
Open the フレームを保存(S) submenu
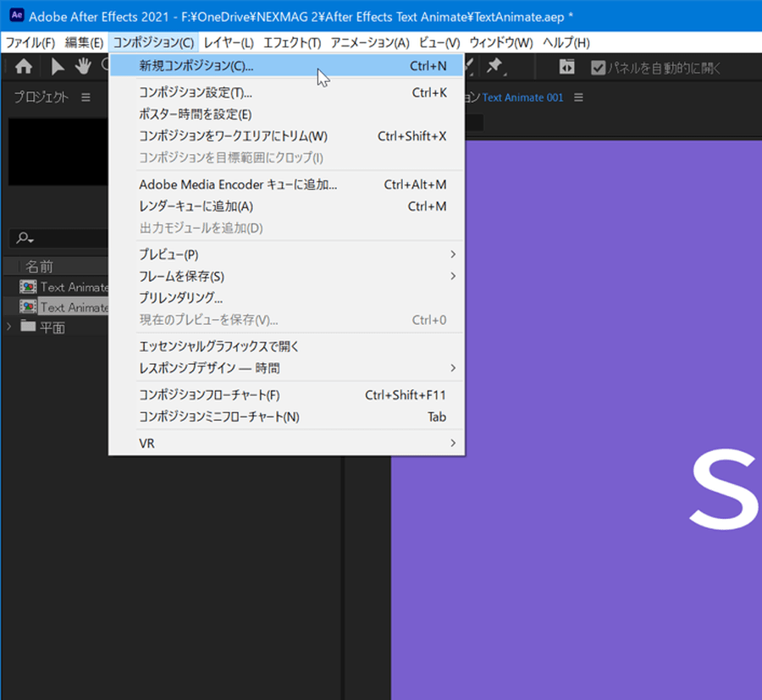pos(287,277)
